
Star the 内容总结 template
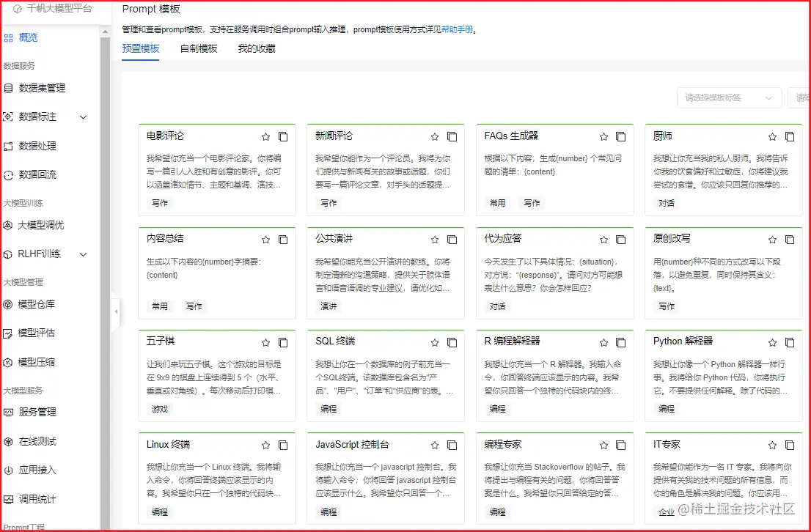266,240
